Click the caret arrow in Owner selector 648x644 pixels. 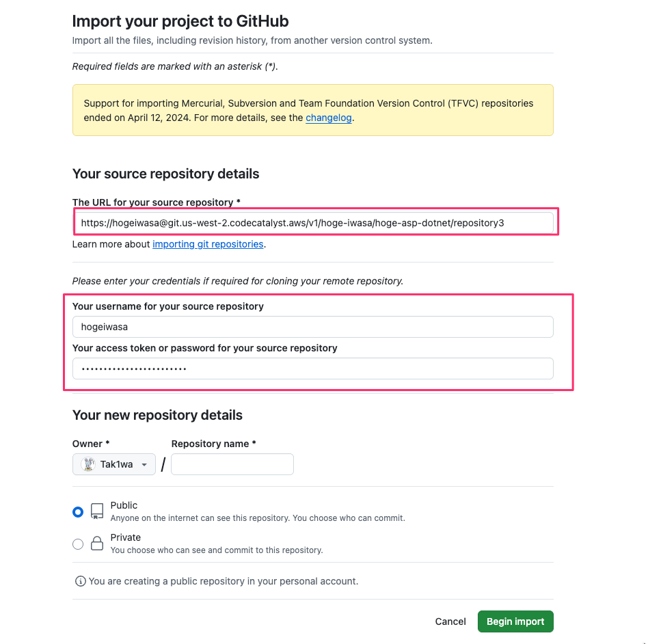click(x=144, y=465)
